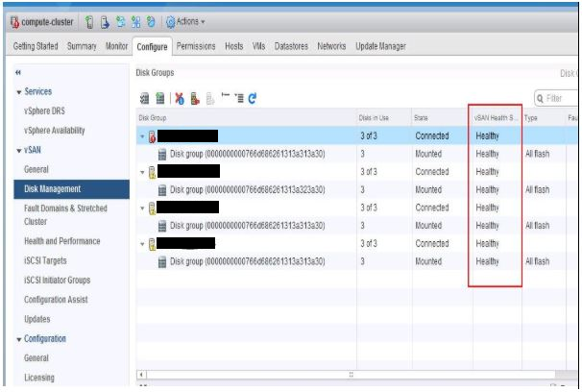Click All flash in row of group 313a323a30
Image resolution: width=582 pixels, height=392 pixels.
coord(537,190)
